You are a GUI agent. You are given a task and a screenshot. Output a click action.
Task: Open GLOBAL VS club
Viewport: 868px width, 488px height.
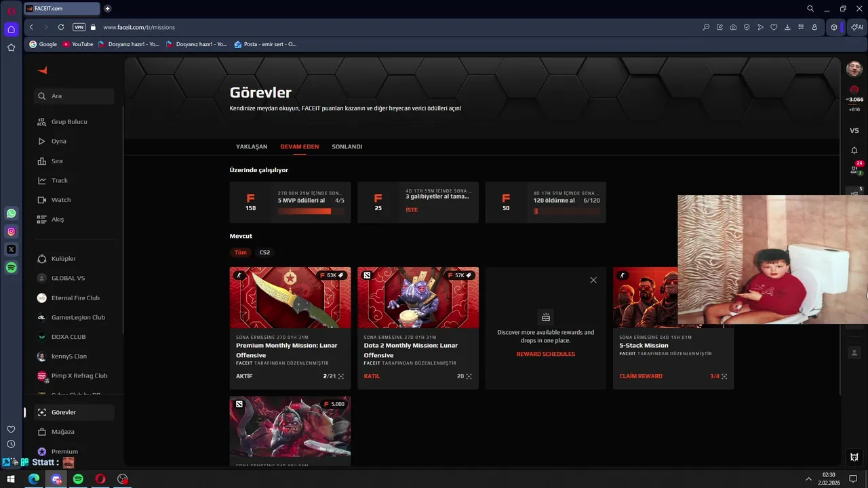[74, 278]
